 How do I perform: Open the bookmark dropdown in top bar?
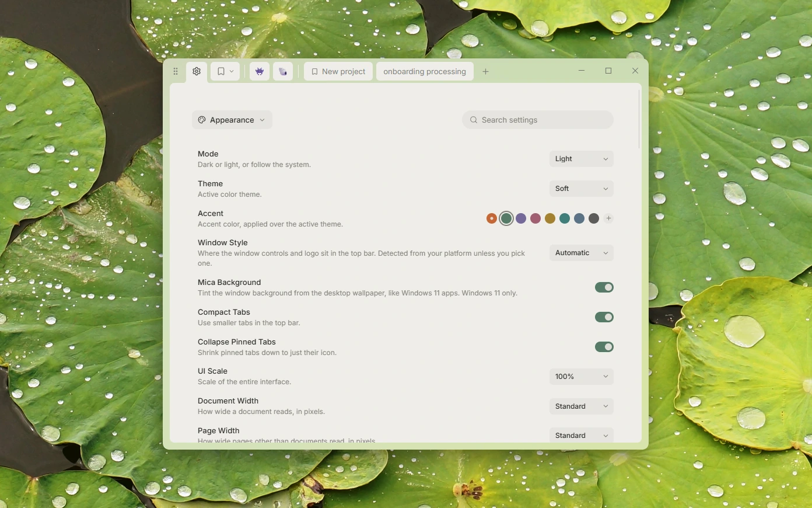pyautogui.click(x=225, y=71)
